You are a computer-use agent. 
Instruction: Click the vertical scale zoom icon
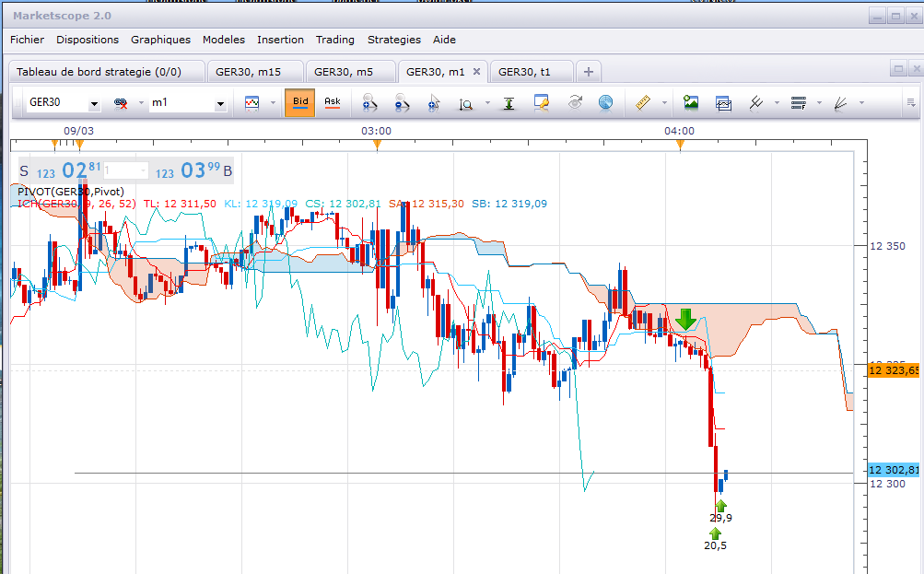click(x=465, y=104)
